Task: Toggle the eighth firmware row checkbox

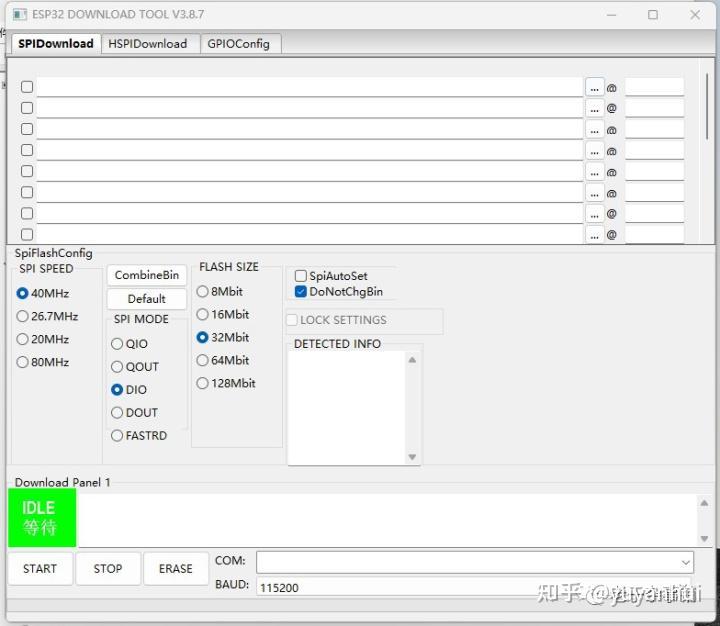Action: point(27,234)
